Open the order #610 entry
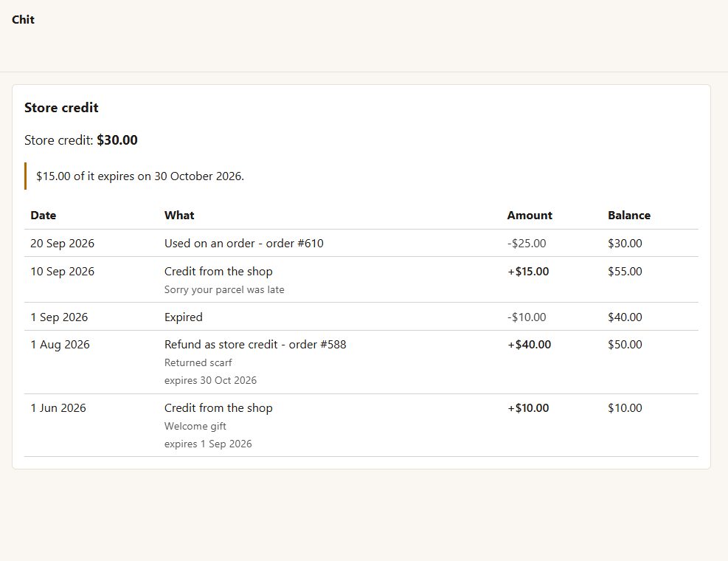Viewport: 728px width, 561px height. click(x=243, y=243)
